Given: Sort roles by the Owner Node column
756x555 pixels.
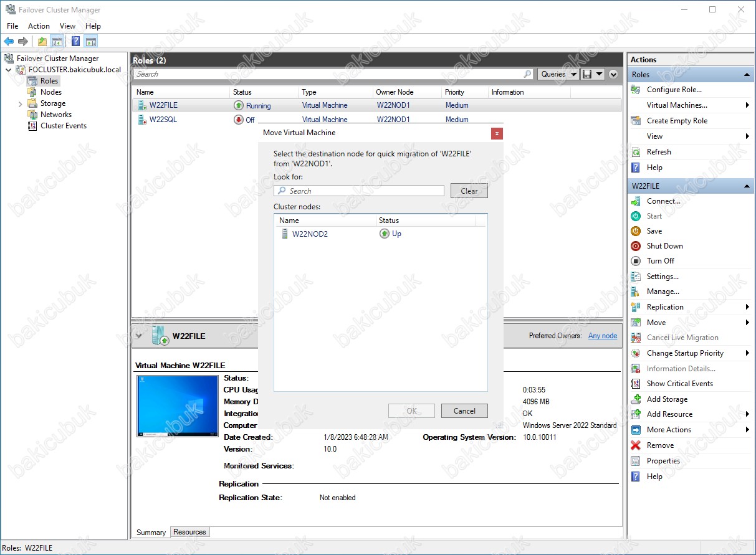Looking at the screenshot, I should pyautogui.click(x=407, y=92).
